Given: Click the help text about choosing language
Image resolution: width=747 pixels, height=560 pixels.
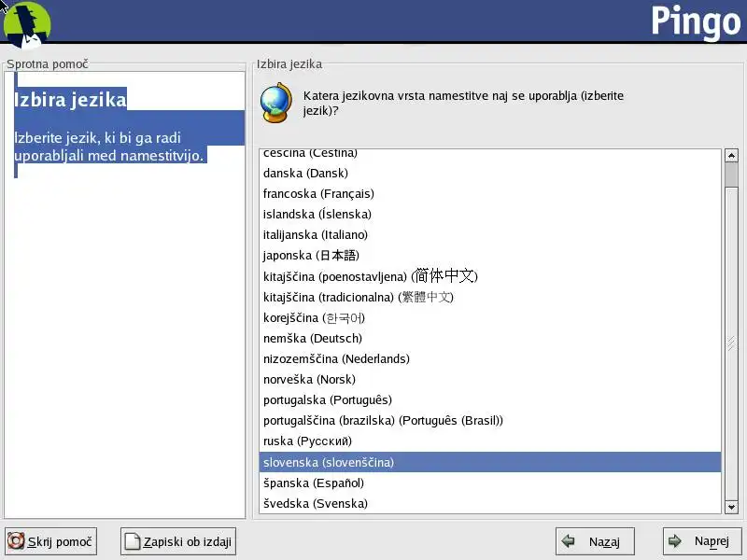Looking at the screenshot, I should [x=109, y=147].
